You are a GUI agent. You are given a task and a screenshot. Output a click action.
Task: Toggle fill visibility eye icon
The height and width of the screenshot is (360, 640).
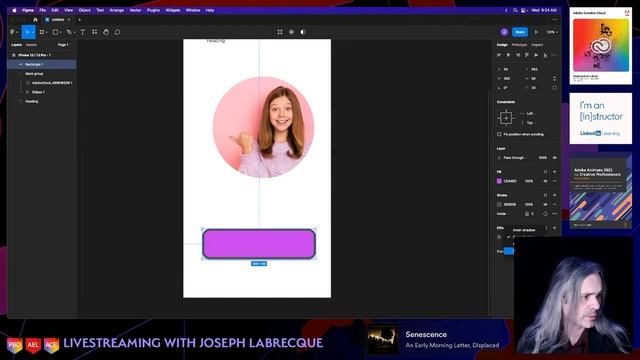[545, 181]
